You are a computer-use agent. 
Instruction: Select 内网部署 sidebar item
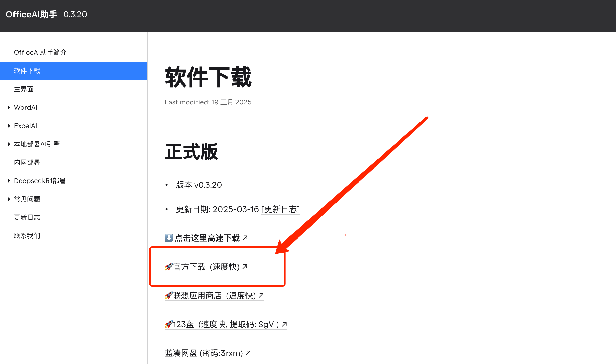(27, 162)
